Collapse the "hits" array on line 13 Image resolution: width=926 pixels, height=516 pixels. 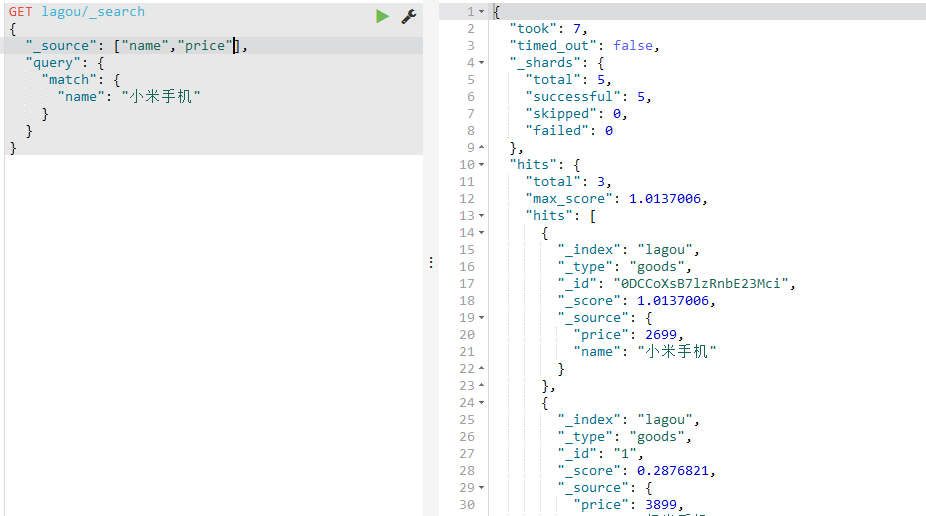coord(481,215)
